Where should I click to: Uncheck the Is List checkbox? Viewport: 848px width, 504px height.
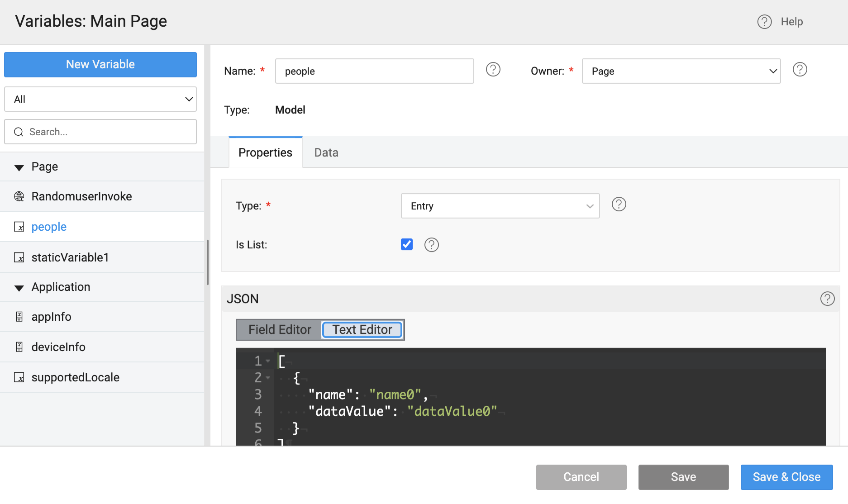click(406, 244)
